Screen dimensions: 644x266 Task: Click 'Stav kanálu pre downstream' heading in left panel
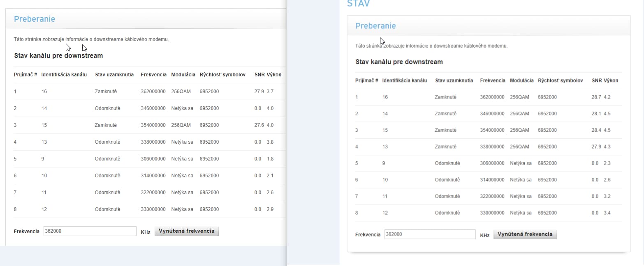tap(58, 55)
